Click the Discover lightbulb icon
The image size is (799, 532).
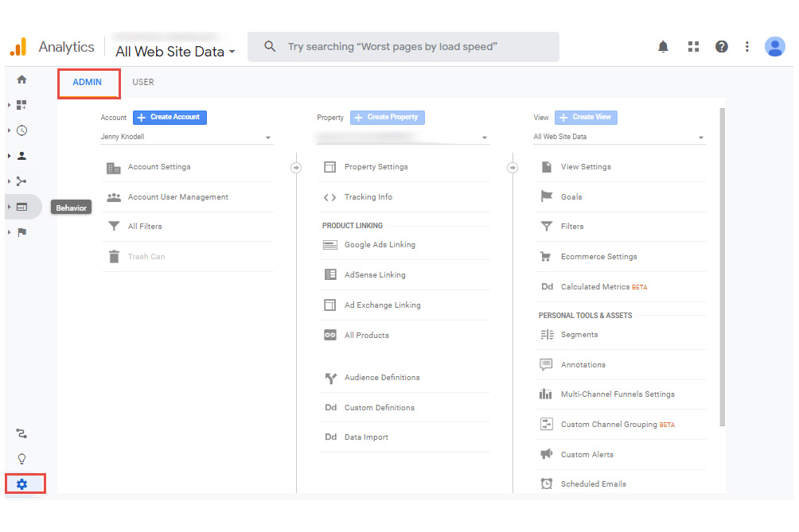coord(22,459)
